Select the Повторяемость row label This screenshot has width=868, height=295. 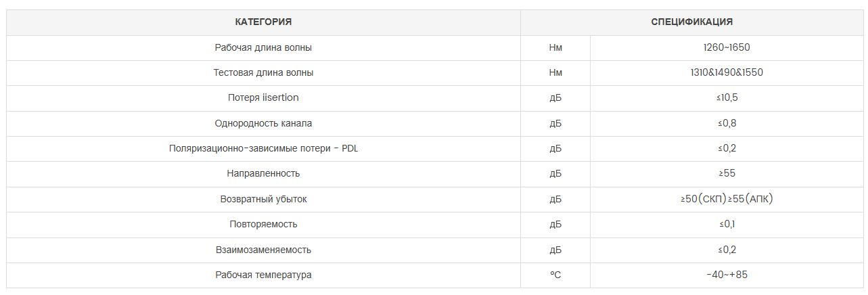pos(263,225)
